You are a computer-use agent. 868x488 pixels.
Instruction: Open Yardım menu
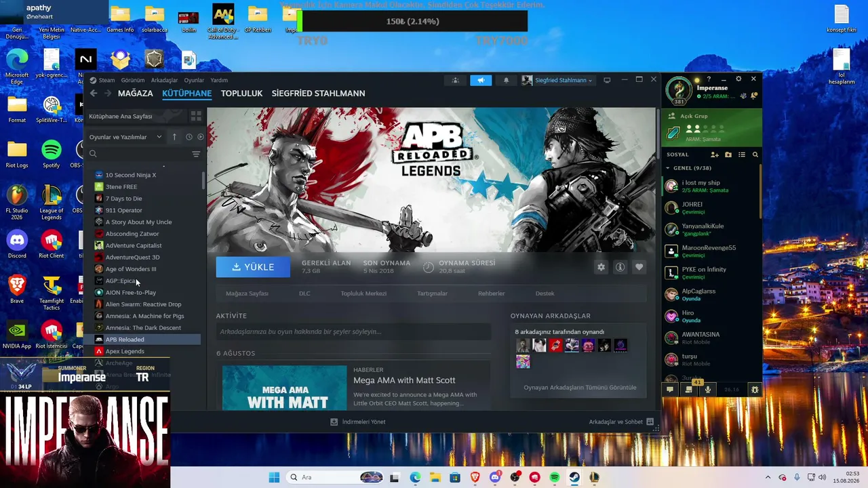[x=219, y=80]
